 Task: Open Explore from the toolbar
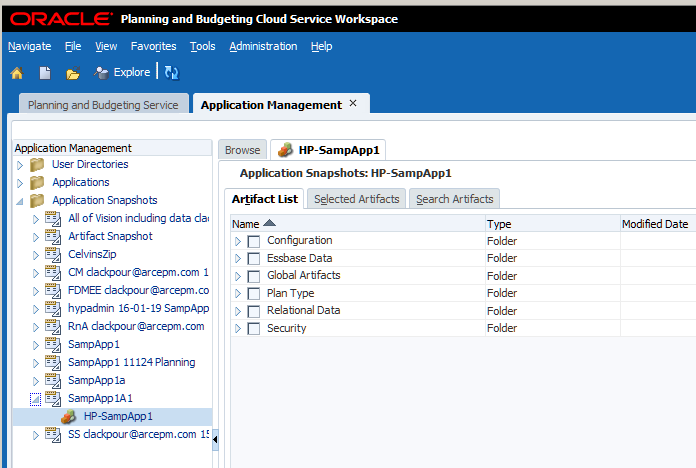[x=122, y=73]
